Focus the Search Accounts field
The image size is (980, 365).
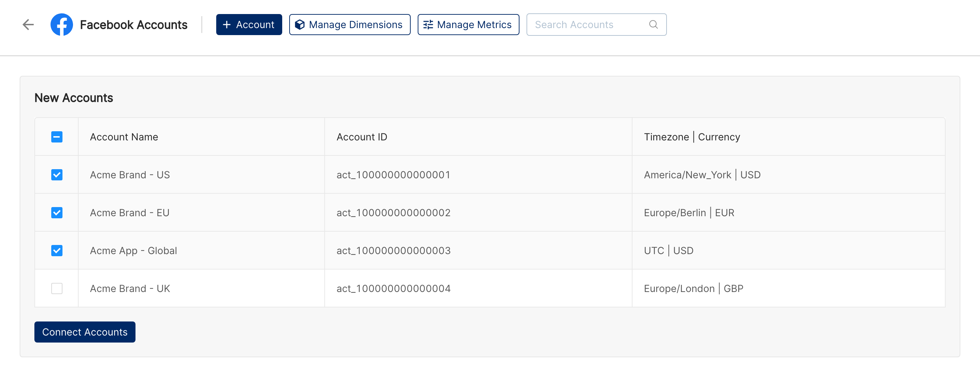(x=596, y=25)
